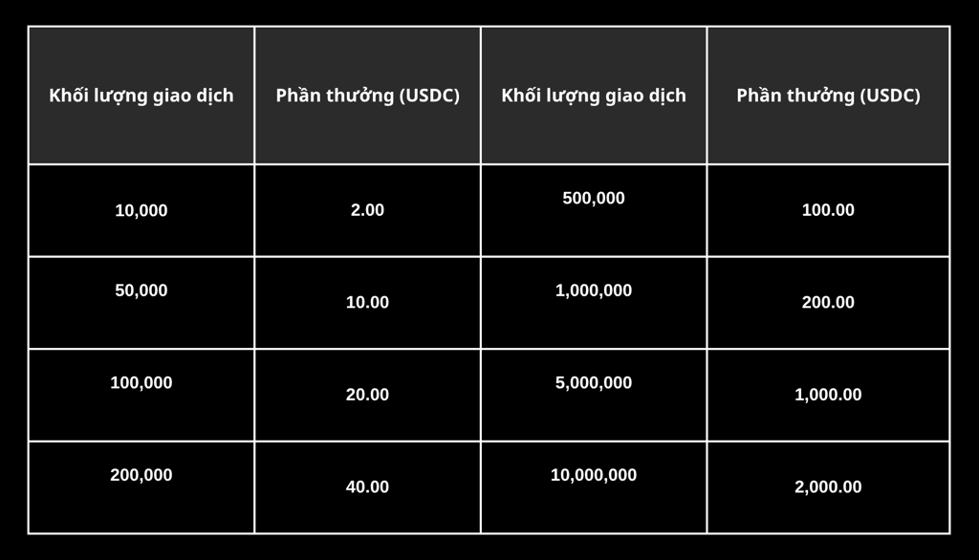Image resolution: width=979 pixels, height=560 pixels.
Task: Select the 40.00 reward cell
Action: point(368,487)
